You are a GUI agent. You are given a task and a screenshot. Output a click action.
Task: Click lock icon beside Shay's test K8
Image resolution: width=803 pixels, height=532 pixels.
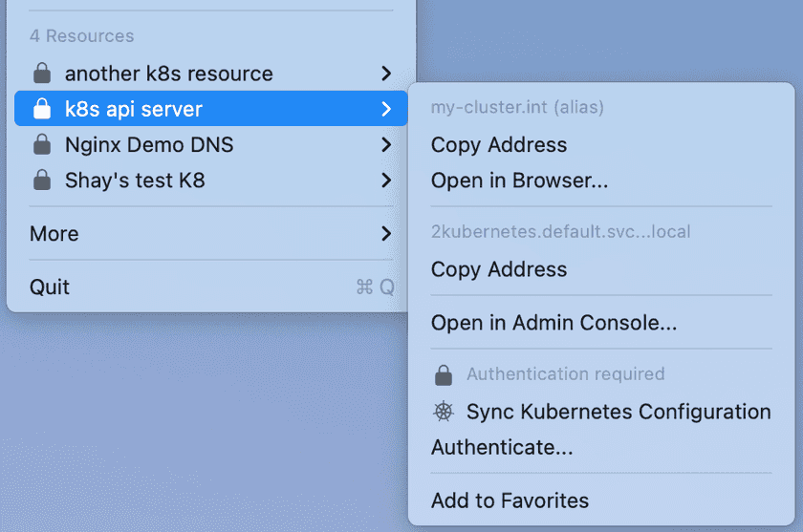tap(41, 181)
